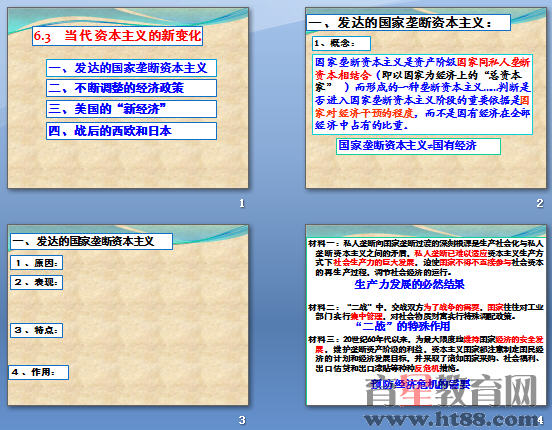Viewport: 552px width, 430px height.
Task: Click '三、美国的“新经济”' outline item
Action: [x=131, y=109]
